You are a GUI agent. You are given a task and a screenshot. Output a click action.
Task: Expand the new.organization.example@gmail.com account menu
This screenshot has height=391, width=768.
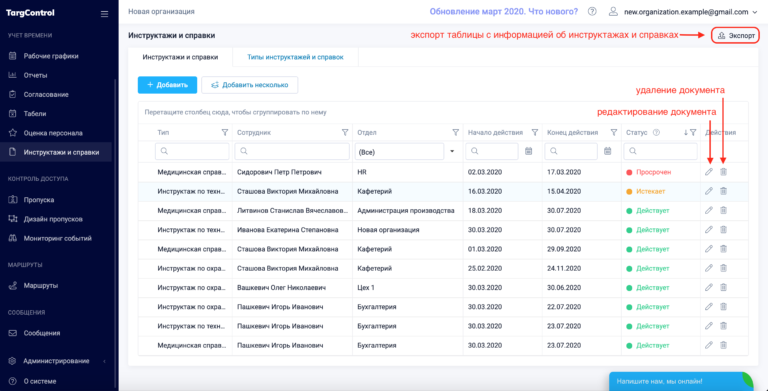685,12
